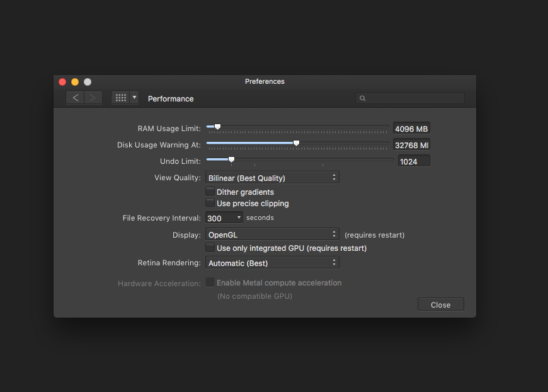
Task: Click the Retina Rendering label
Action: pyautogui.click(x=169, y=263)
